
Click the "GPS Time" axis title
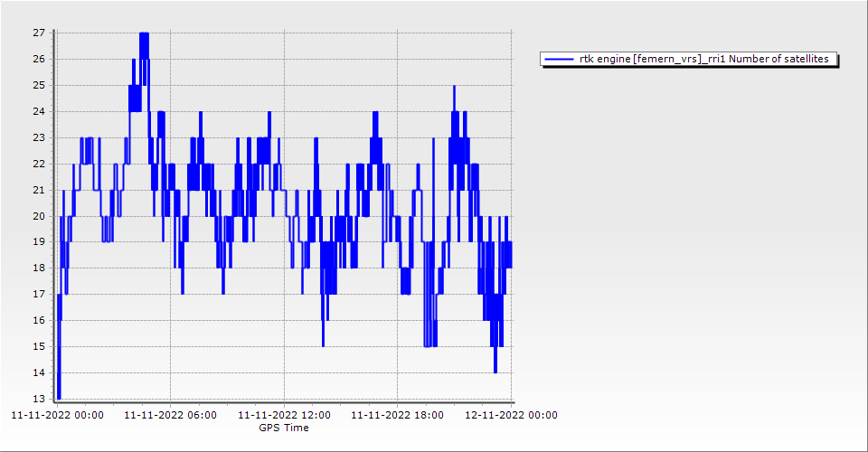pos(284,428)
